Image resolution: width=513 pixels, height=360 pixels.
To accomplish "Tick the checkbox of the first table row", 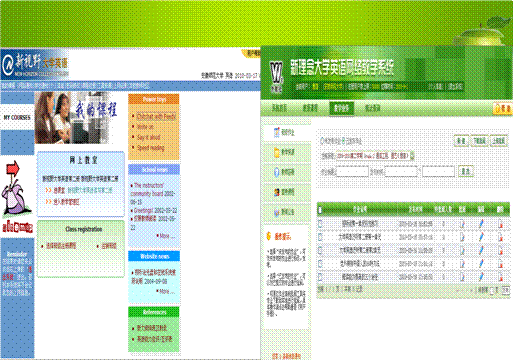I will [x=320, y=224].
